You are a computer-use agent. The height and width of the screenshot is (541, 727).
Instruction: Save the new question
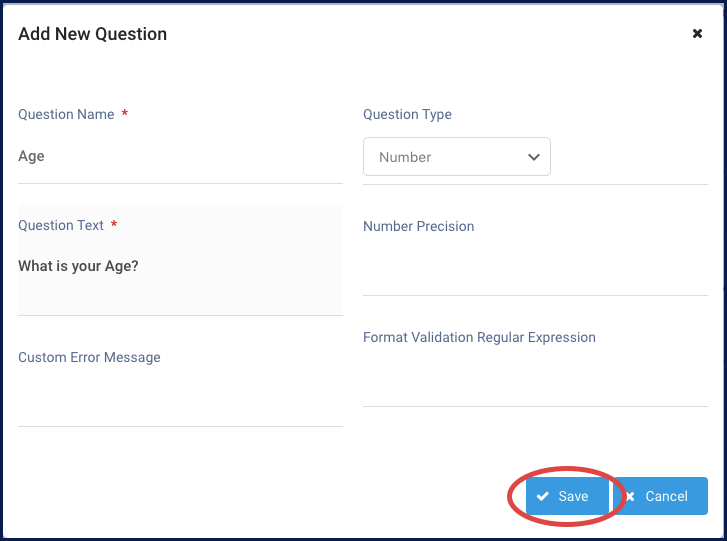coord(567,497)
